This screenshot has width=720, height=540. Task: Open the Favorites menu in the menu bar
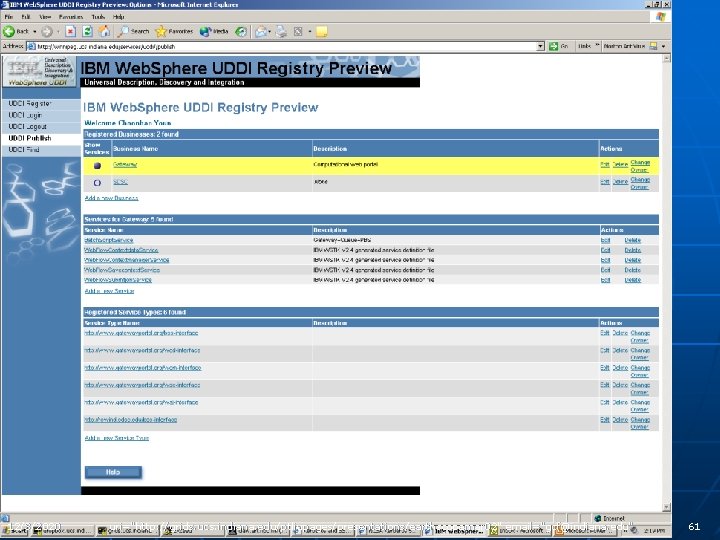pyautogui.click(x=71, y=17)
